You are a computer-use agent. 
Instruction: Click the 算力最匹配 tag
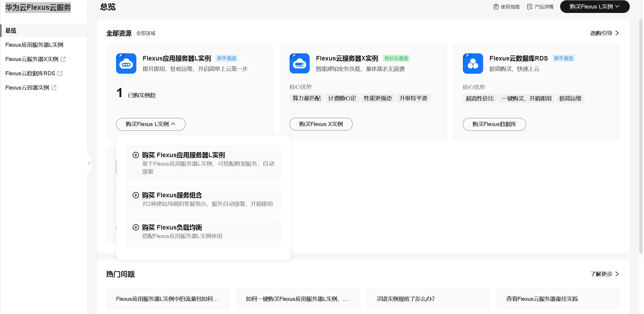click(306, 98)
